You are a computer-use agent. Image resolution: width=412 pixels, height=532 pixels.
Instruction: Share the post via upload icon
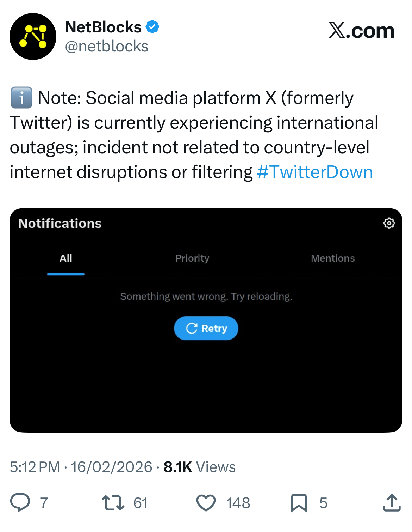point(392,503)
